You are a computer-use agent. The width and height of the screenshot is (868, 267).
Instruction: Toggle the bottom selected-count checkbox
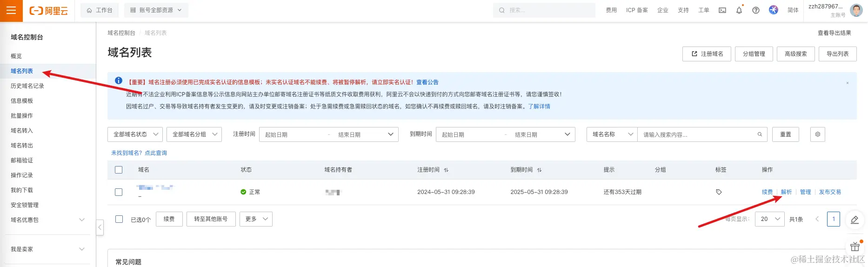click(119, 219)
